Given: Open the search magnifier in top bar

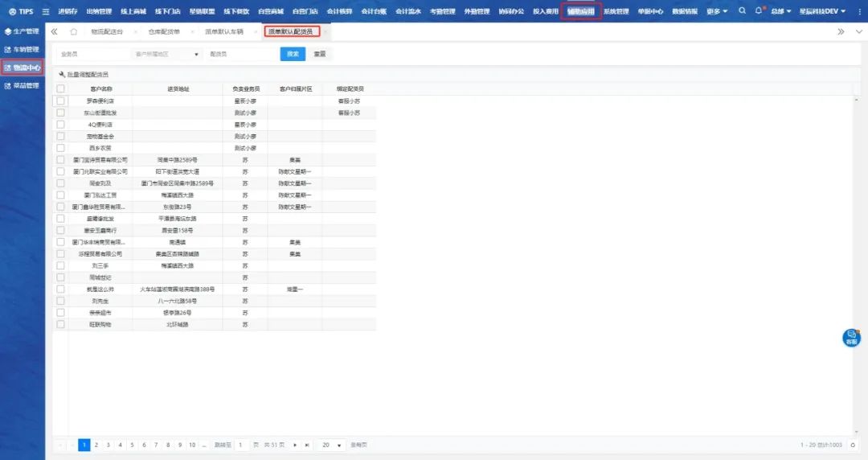Looking at the screenshot, I should 742,11.
